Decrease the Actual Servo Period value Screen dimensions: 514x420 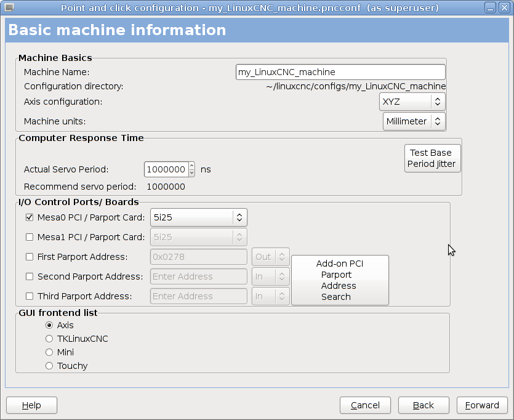(192, 173)
